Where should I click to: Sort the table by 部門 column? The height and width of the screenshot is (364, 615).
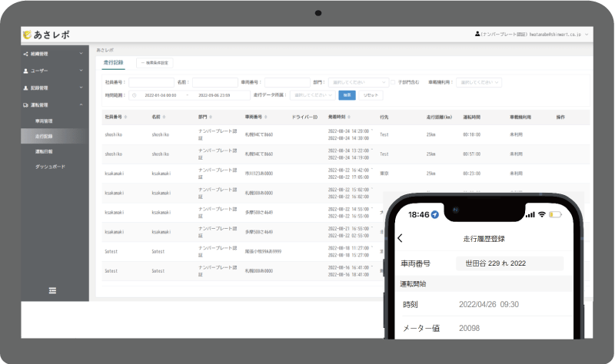(211, 117)
